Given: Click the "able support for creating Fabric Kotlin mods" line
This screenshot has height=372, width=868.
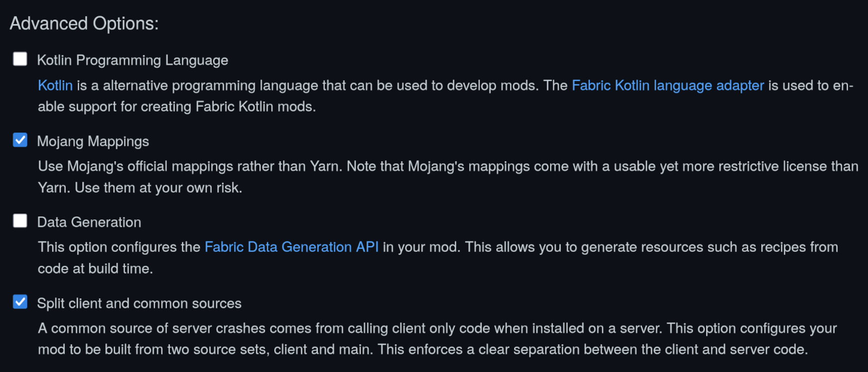Looking at the screenshot, I should [176, 107].
